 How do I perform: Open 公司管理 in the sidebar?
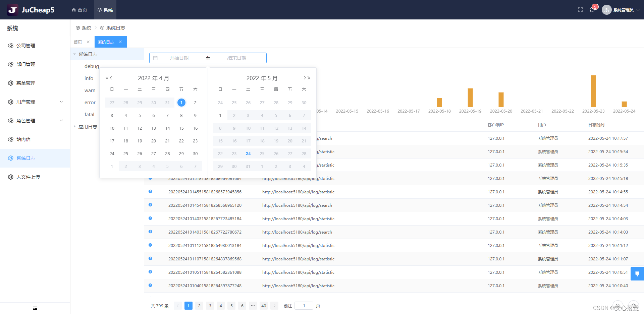pos(35,46)
